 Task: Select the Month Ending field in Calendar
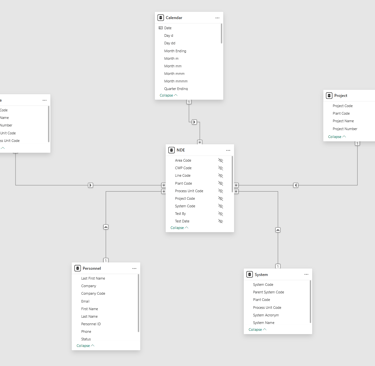(175, 51)
